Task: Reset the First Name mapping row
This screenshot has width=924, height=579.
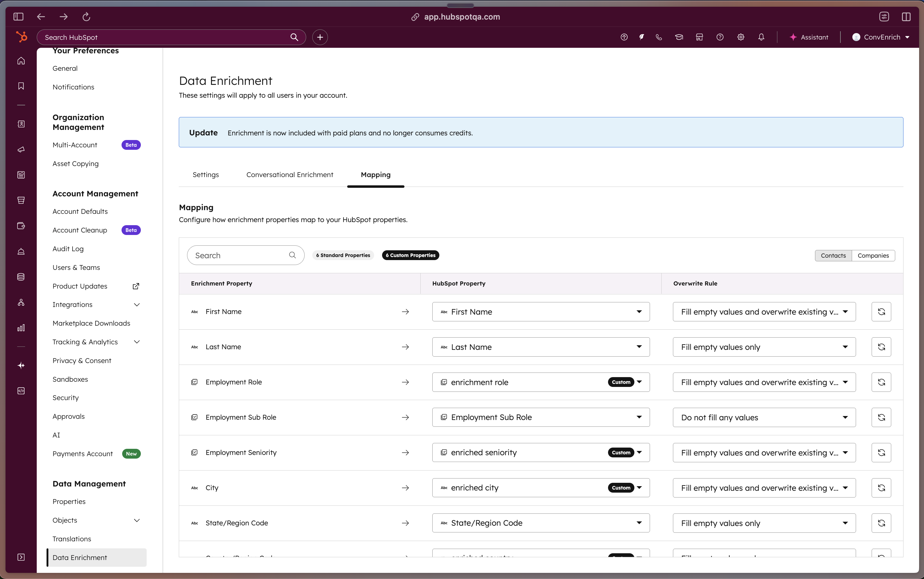Action: (x=881, y=312)
